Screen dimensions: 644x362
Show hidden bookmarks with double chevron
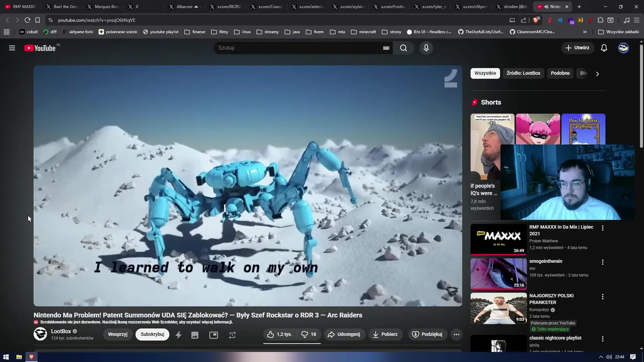[x=585, y=32]
